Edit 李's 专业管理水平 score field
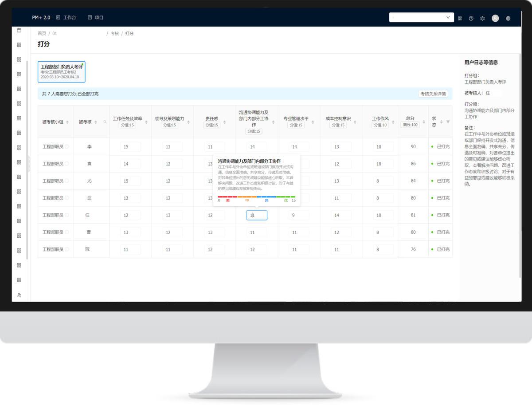This screenshot has height=405, width=532. coord(299,147)
